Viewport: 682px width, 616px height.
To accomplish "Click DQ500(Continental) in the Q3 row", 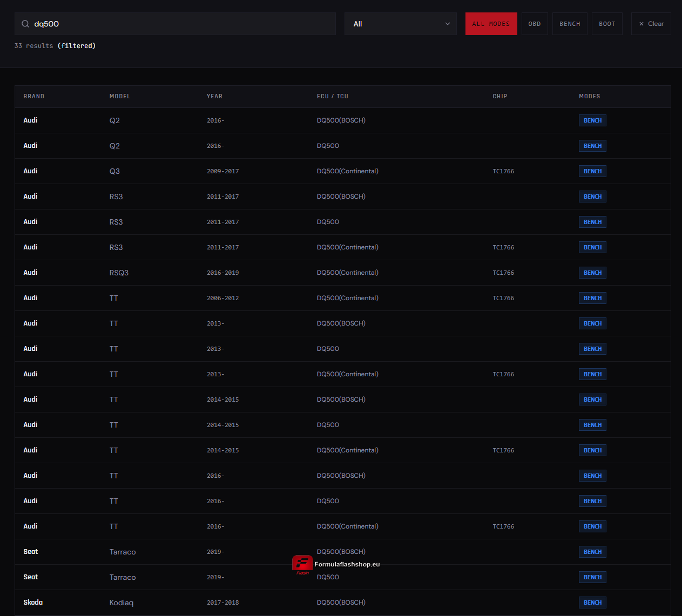I will pyautogui.click(x=348, y=171).
